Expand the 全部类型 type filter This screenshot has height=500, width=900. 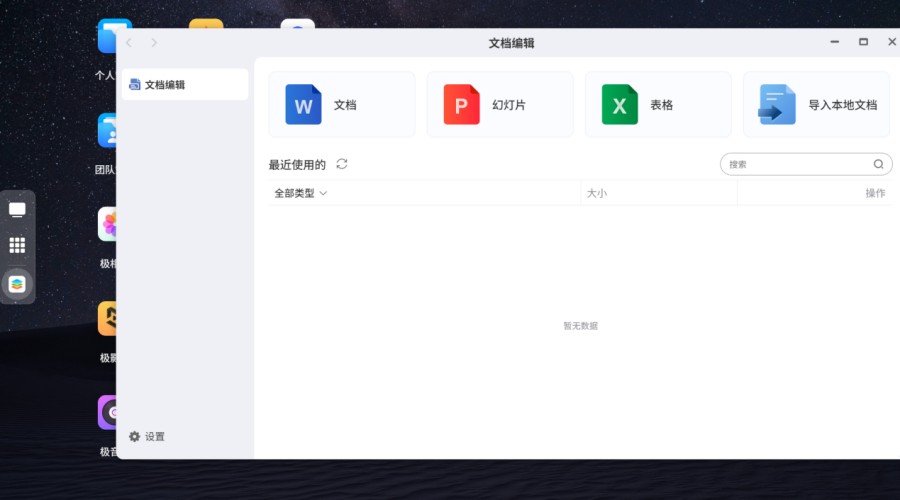(x=300, y=193)
